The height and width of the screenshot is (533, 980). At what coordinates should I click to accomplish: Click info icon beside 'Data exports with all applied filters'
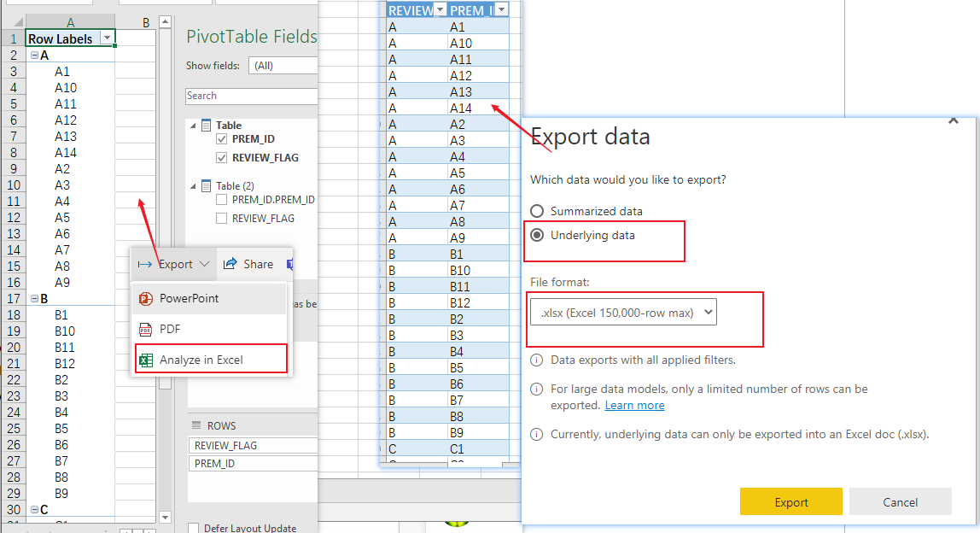536,360
